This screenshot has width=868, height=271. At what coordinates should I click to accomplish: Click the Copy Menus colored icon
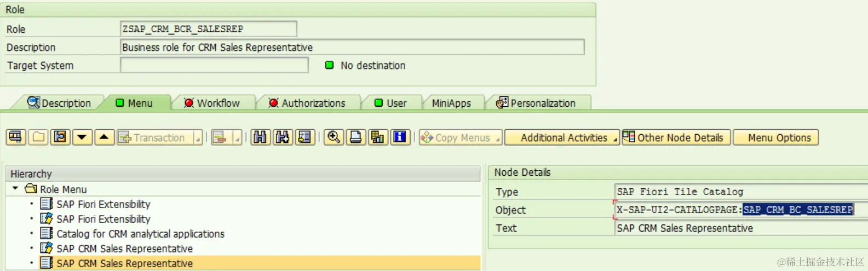click(x=427, y=137)
